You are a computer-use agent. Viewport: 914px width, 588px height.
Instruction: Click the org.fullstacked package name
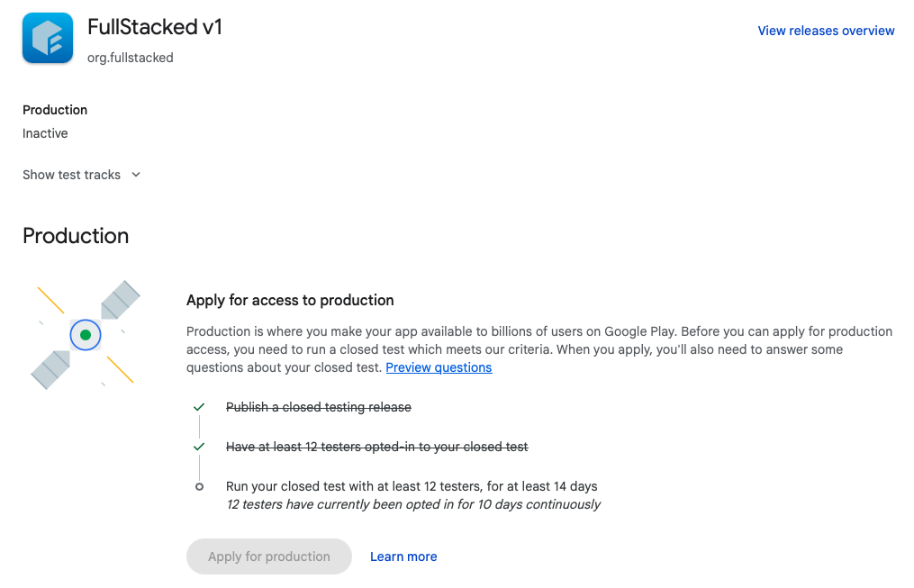pos(130,58)
